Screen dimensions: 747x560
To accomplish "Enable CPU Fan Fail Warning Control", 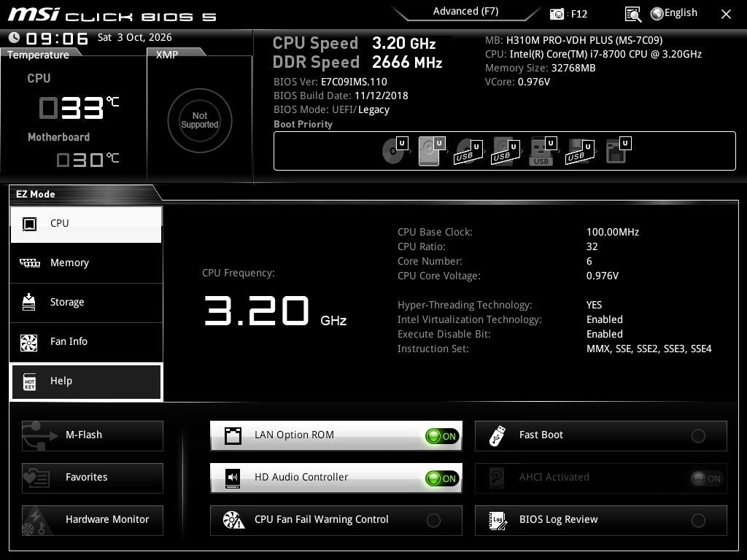I will click(x=433, y=521).
